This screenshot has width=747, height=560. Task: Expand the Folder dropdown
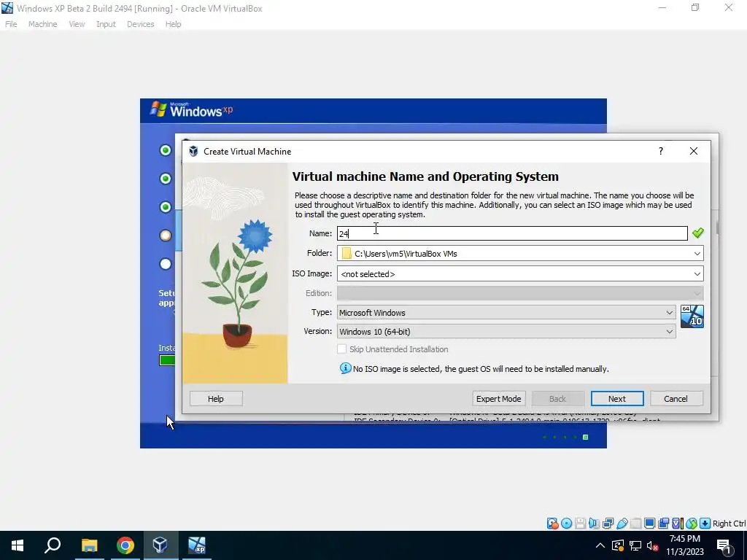pos(697,253)
